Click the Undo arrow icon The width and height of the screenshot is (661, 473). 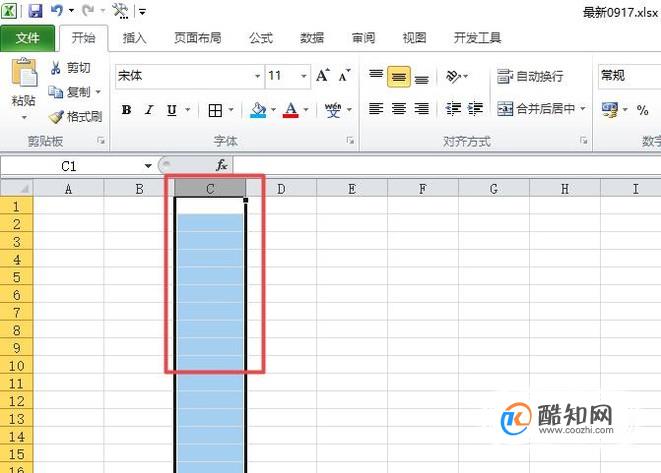click(x=56, y=10)
